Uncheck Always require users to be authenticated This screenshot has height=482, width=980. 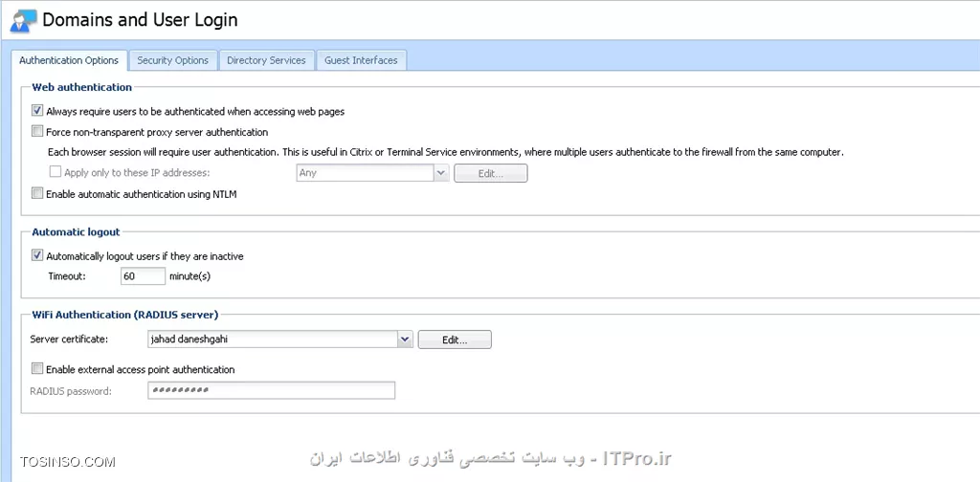[x=37, y=112]
